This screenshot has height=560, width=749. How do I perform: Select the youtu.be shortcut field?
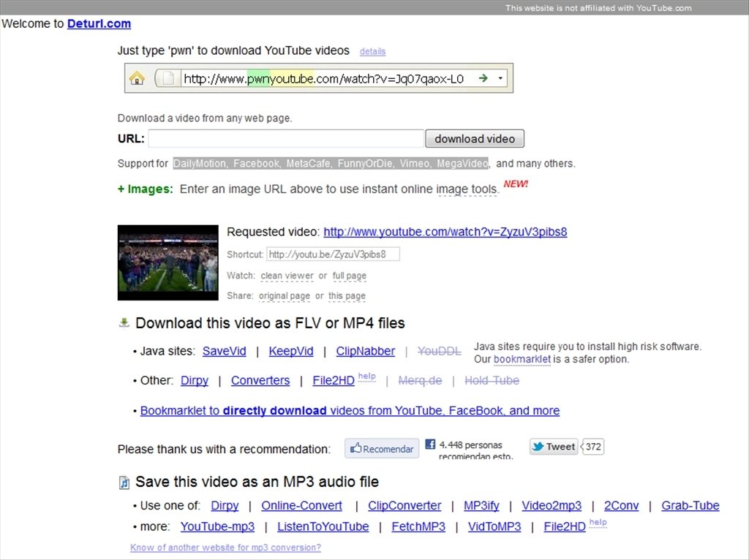tap(333, 254)
